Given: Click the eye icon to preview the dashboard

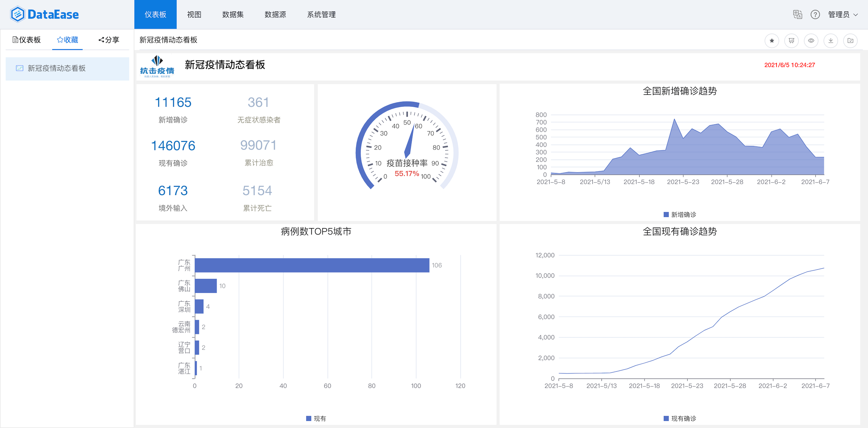Looking at the screenshot, I should (811, 41).
